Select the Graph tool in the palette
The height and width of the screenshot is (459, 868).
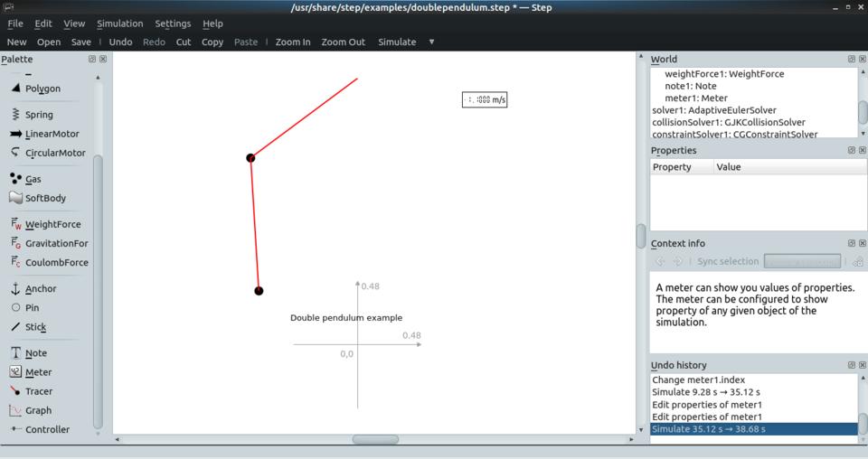[x=38, y=410]
